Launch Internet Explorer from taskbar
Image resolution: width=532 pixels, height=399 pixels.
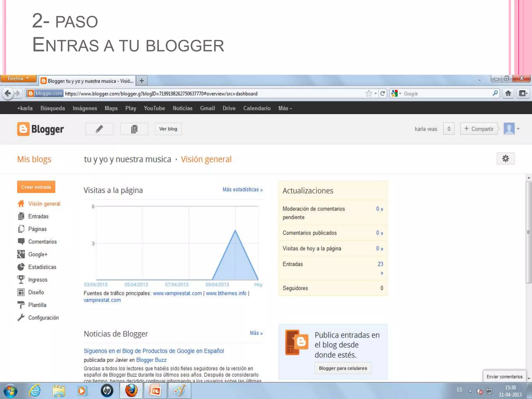click(35, 391)
